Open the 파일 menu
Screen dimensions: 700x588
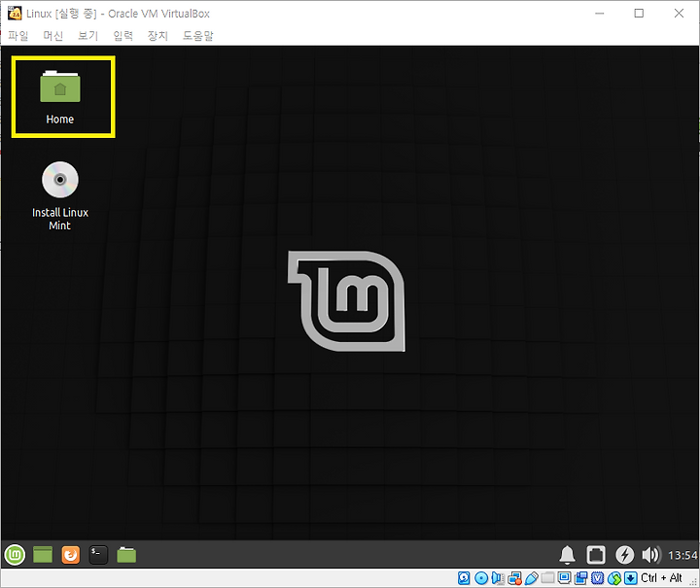pos(18,36)
